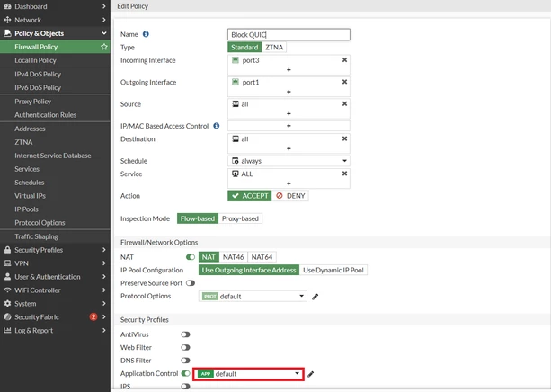Edit Protocol Options with pencil icon
Image resolution: width=551 pixels, height=392 pixels.
[x=315, y=297]
